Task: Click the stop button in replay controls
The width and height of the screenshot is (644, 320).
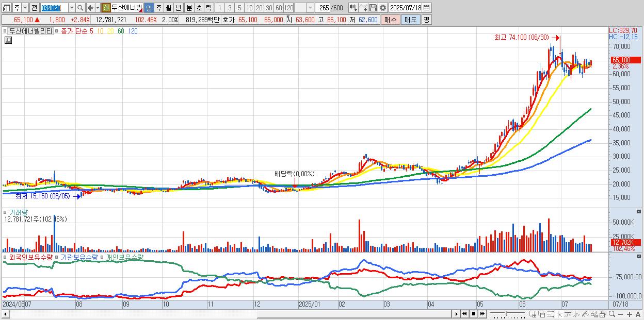Action: tap(473, 314)
